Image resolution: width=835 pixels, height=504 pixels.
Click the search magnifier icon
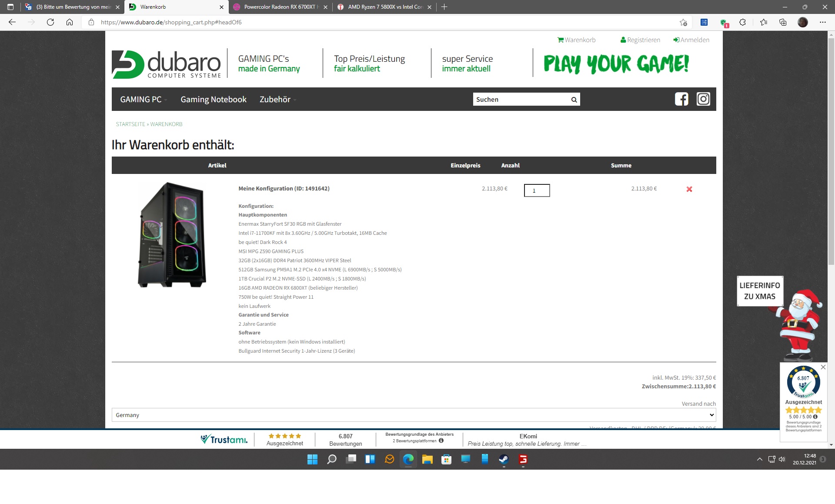(x=574, y=100)
